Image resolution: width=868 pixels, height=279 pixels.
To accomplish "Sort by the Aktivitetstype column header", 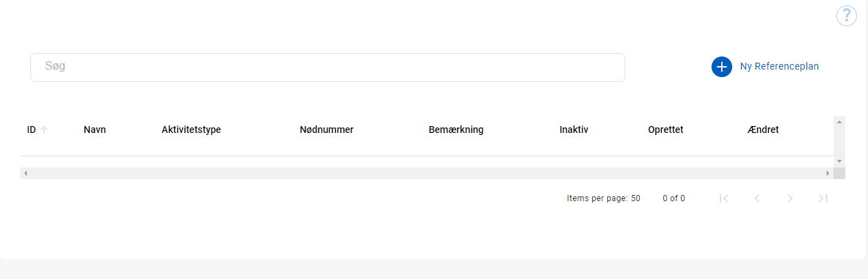I will (x=191, y=130).
